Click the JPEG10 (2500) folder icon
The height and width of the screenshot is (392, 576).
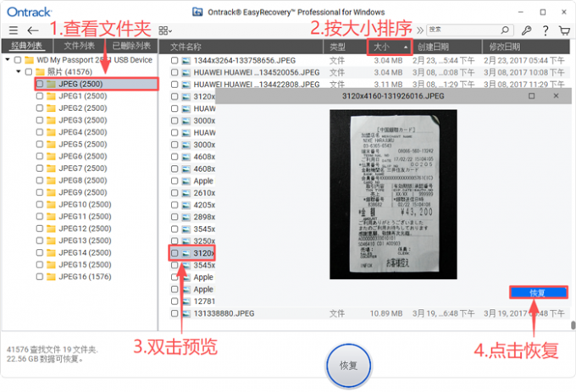52,204
